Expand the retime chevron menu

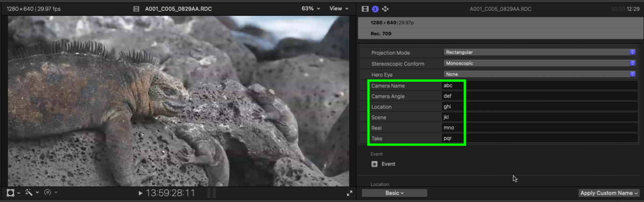tap(56, 193)
